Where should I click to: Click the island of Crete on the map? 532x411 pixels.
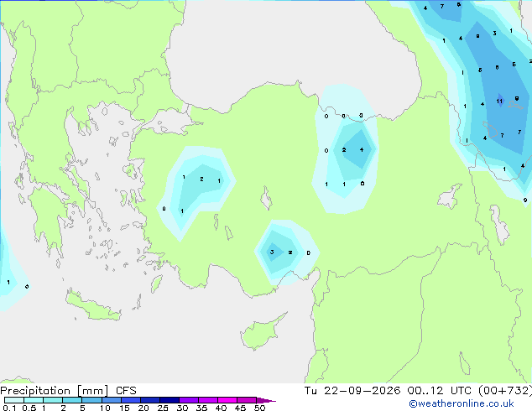[94, 307]
